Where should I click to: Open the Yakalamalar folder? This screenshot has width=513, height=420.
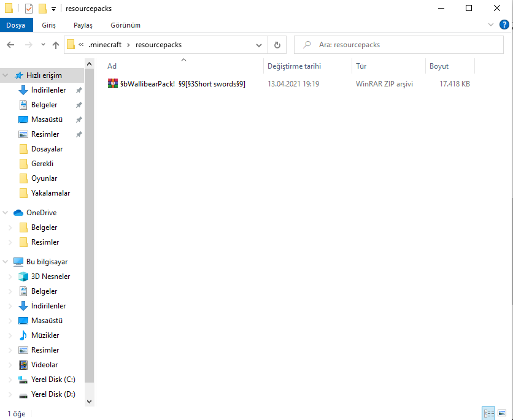point(50,193)
